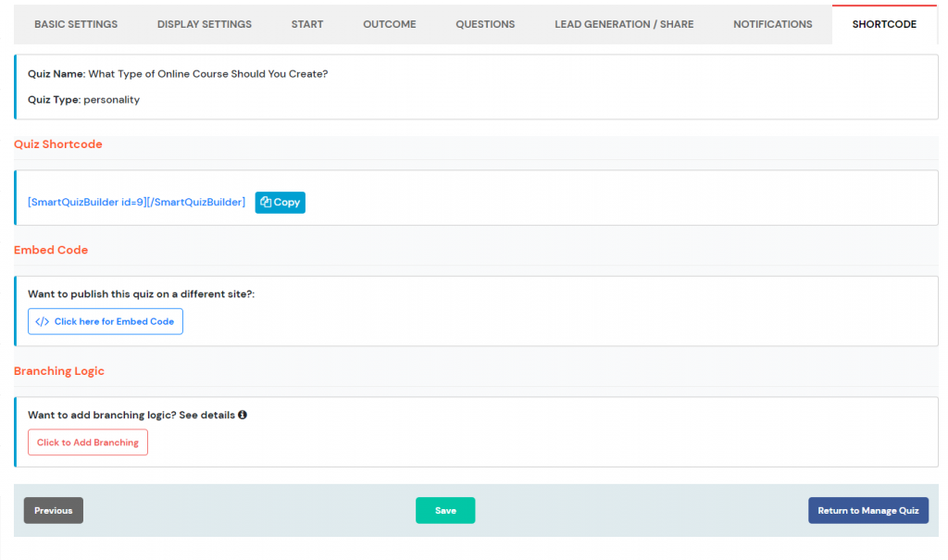Select the Outcome tab
This screenshot has width=948, height=560.
click(x=389, y=24)
